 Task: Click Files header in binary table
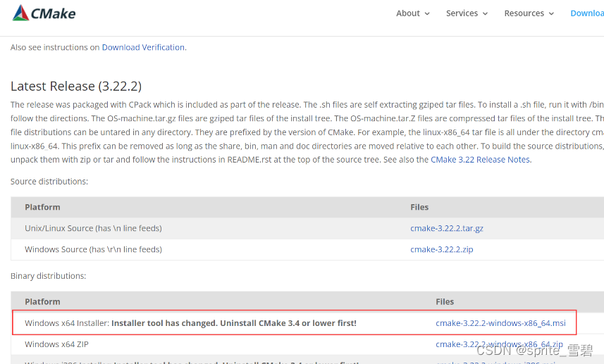(445, 301)
